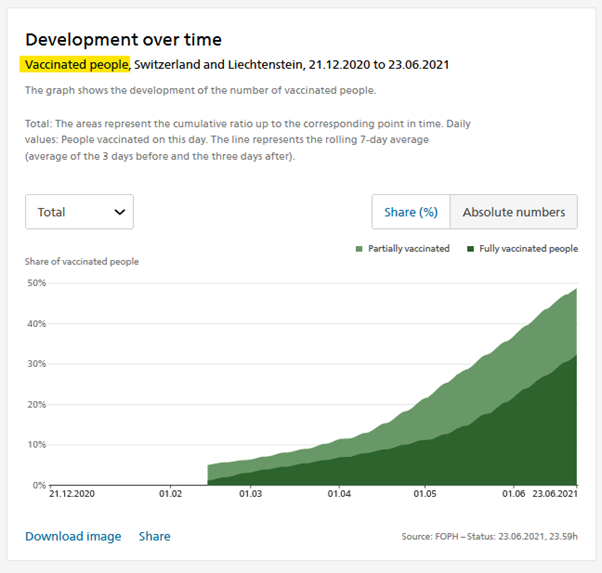Screen dimensions: 602x573
Task: Click the Partially vaccinated legend label
Action: pyautogui.click(x=408, y=248)
